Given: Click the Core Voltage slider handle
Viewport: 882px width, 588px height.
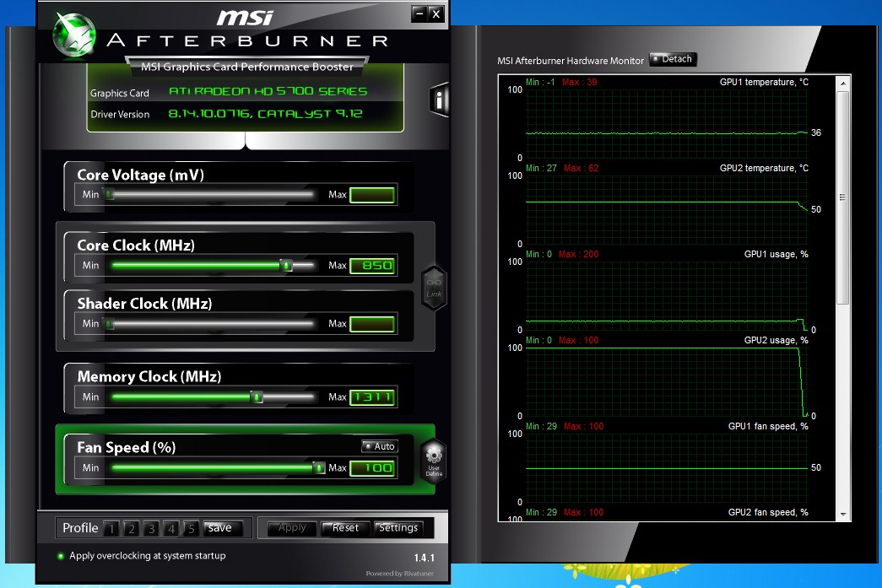Looking at the screenshot, I should click(110, 195).
